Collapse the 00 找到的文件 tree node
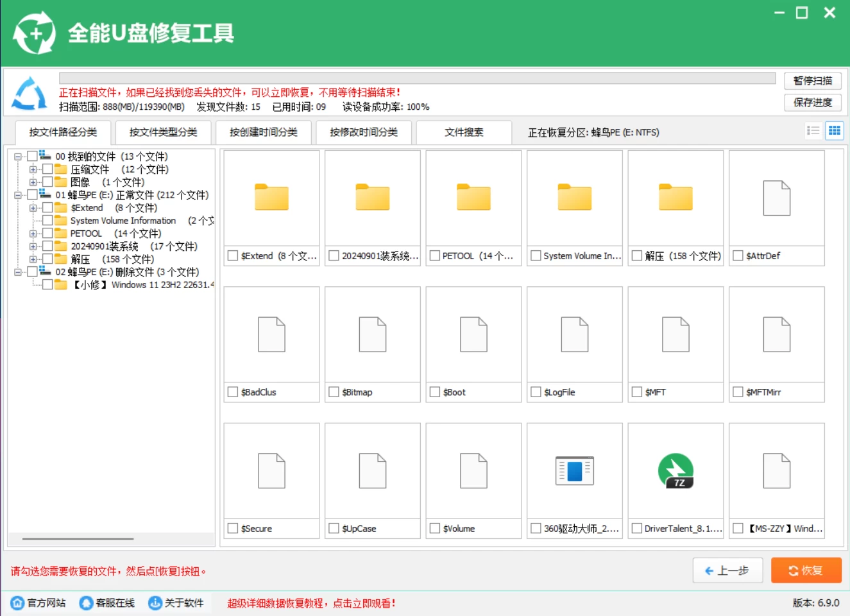 pyautogui.click(x=17, y=157)
